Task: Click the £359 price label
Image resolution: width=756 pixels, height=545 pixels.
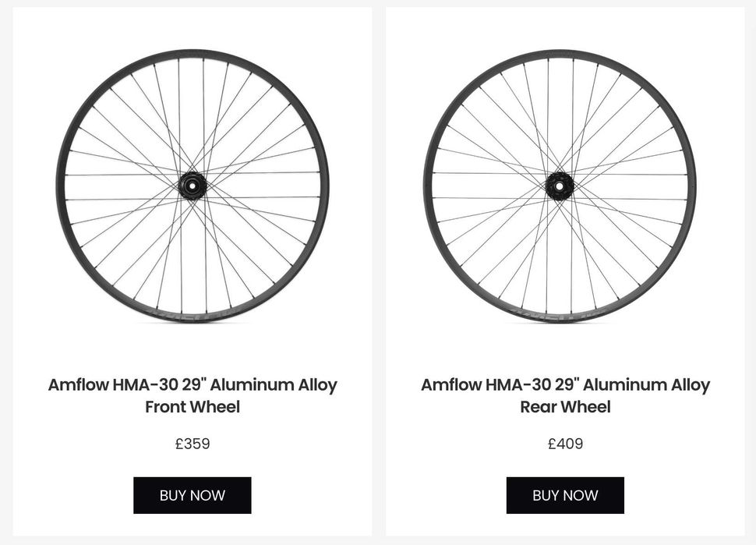Action: 193,444
